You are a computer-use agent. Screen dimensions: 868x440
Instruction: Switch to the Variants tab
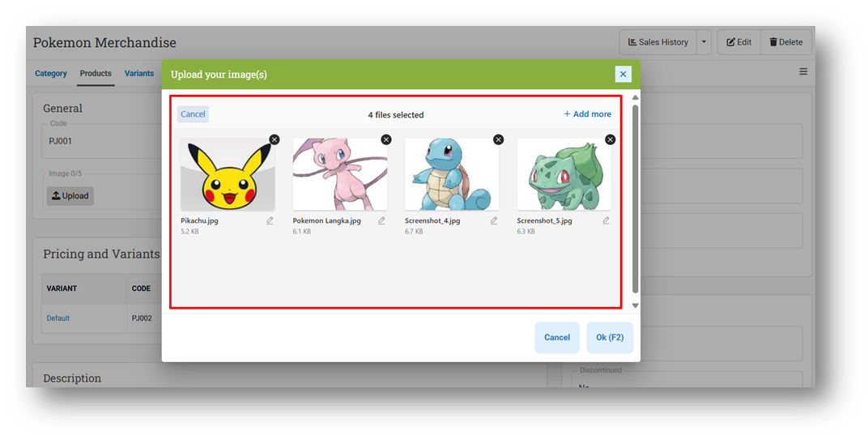(139, 73)
